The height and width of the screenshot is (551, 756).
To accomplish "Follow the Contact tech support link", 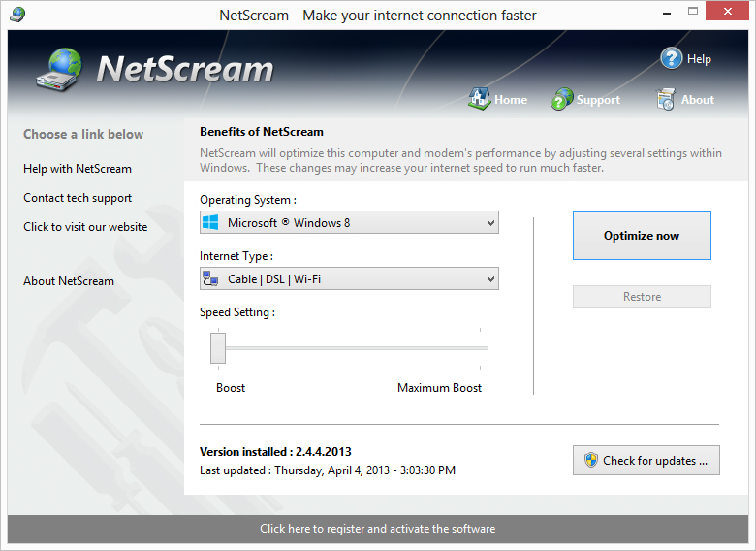I will click(x=78, y=198).
